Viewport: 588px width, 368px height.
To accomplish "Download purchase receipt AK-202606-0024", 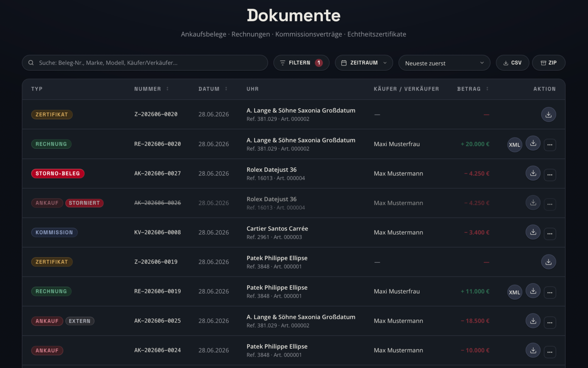I will pos(533,350).
